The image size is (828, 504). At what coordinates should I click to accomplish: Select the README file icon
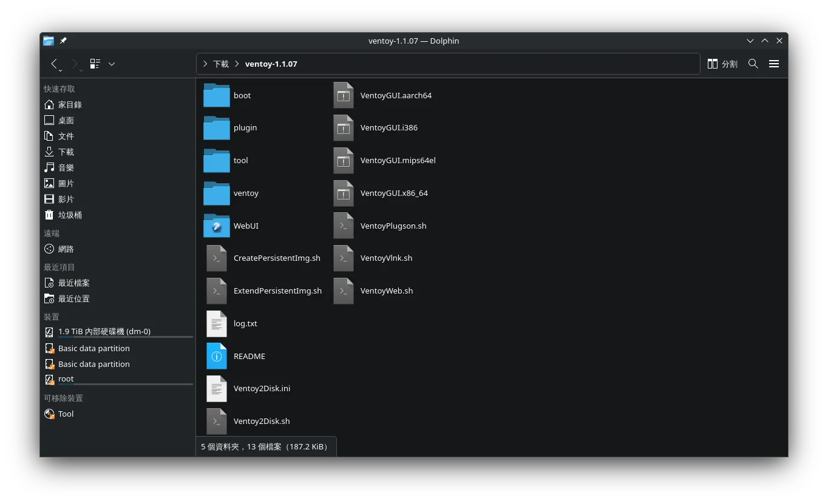217,356
